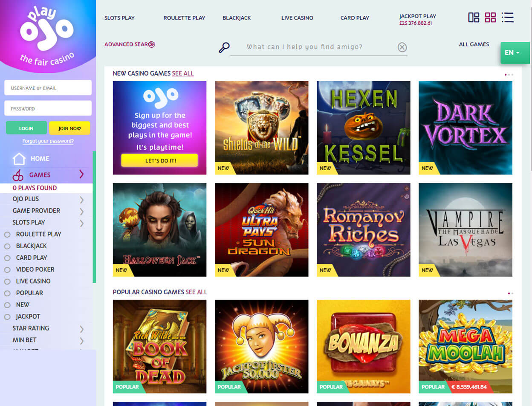The image size is (532, 406).
Task: Select the Live Casino radio filter
Action: point(7,281)
